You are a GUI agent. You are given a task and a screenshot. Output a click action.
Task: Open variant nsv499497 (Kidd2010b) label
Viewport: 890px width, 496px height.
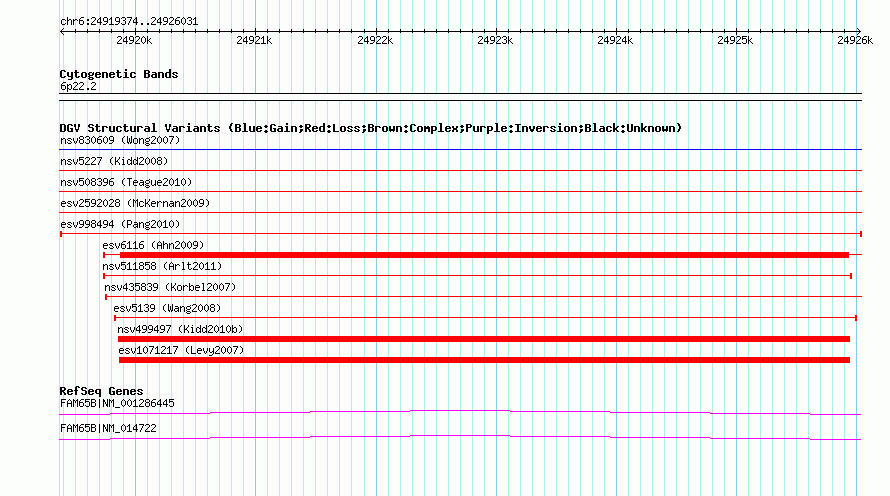[x=180, y=329]
